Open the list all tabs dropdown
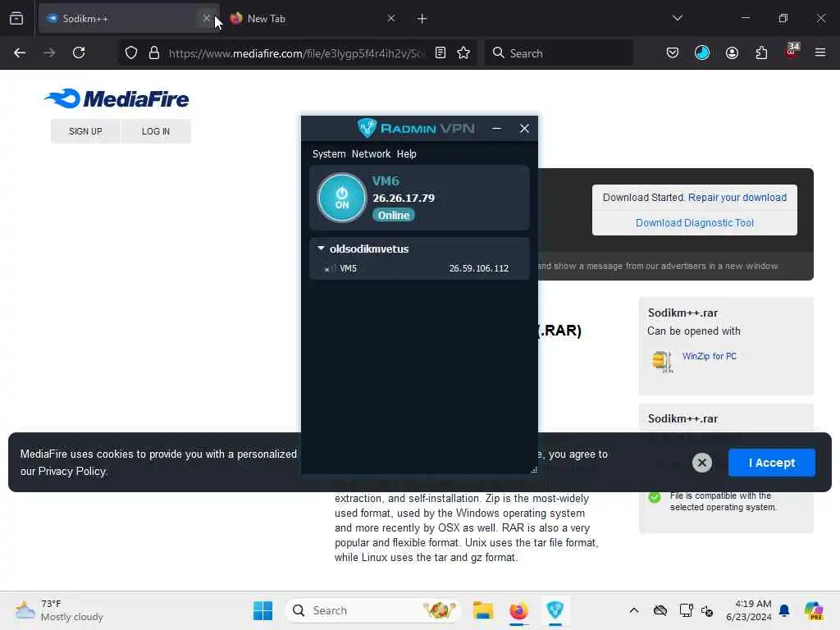The height and width of the screenshot is (630, 840). 677,18
